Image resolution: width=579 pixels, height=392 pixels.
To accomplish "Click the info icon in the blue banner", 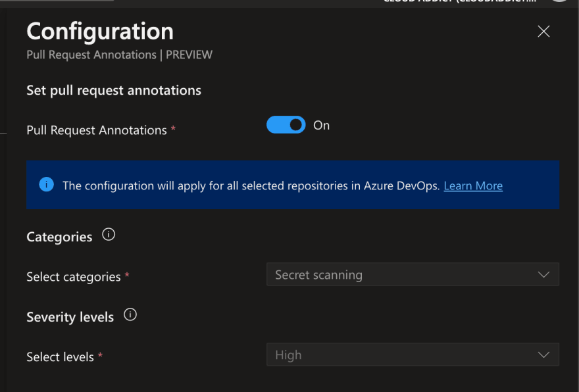I will point(47,184).
